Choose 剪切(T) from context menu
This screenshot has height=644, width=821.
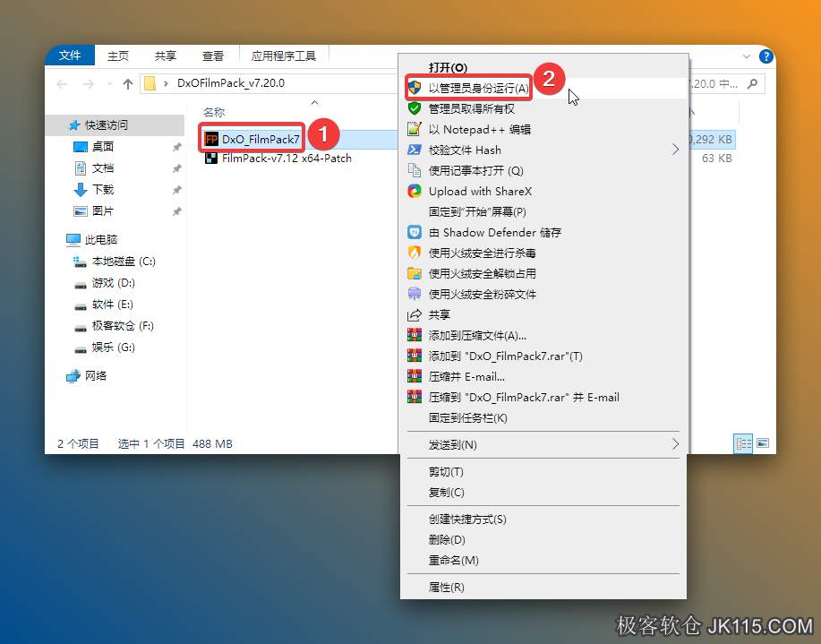pyautogui.click(x=543, y=472)
